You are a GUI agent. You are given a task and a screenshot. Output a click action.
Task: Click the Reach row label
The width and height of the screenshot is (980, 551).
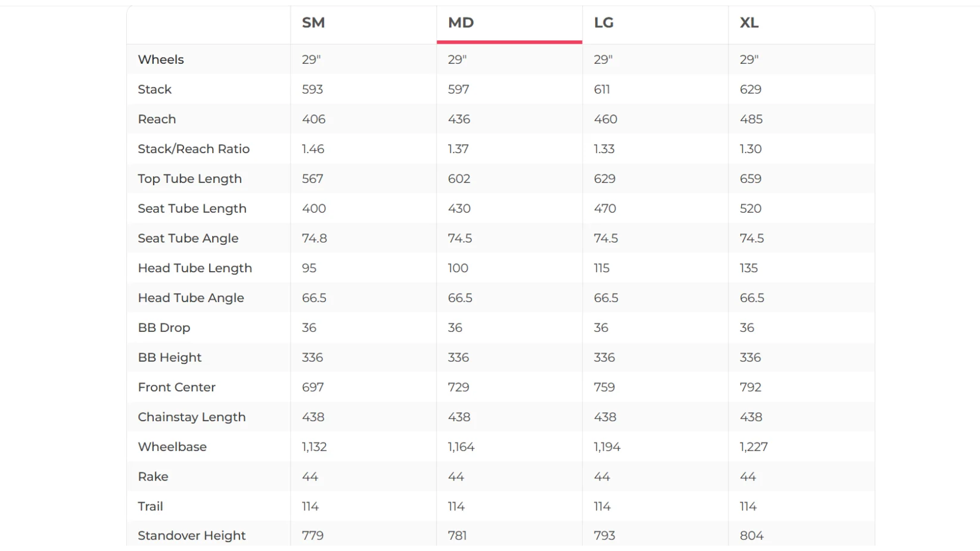pyautogui.click(x=157, y=119)
